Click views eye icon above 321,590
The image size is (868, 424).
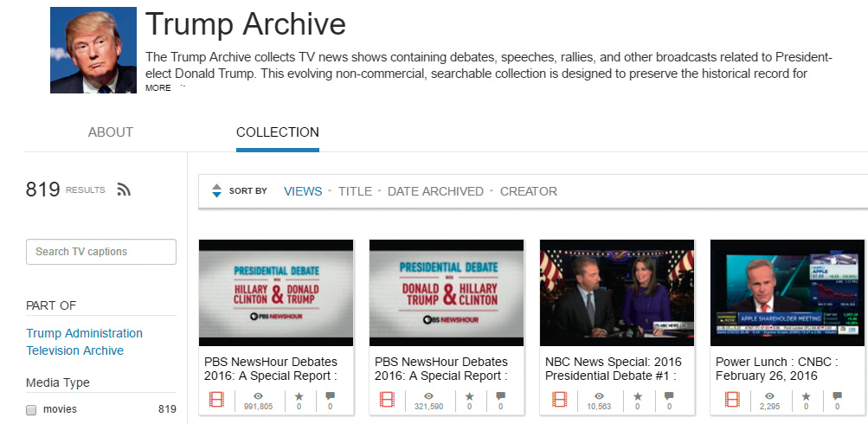coord(428,395)
